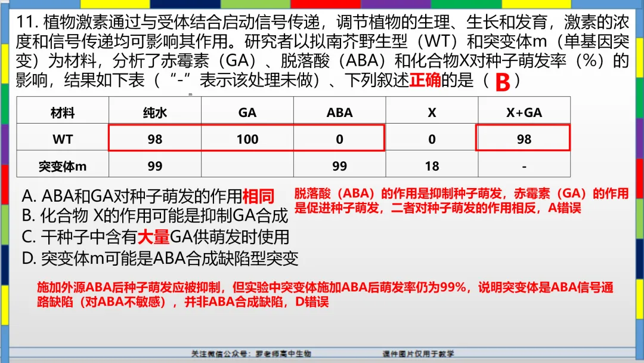Select the 'GA' column header
Viewport: 644px width, 363px height.
(247, 110)
